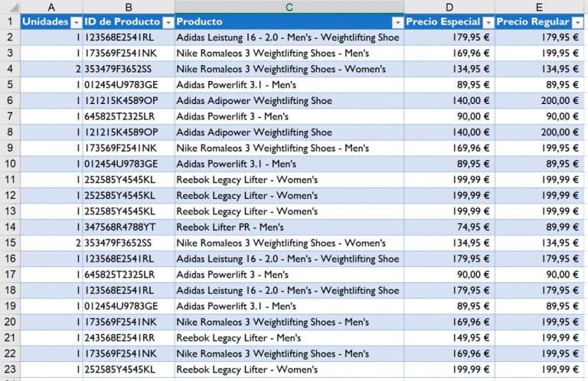Select ID 645825T2325LR in row 7
Image resolution: width=588 pixels, height=381 pixels.
[x=129, y=116]
